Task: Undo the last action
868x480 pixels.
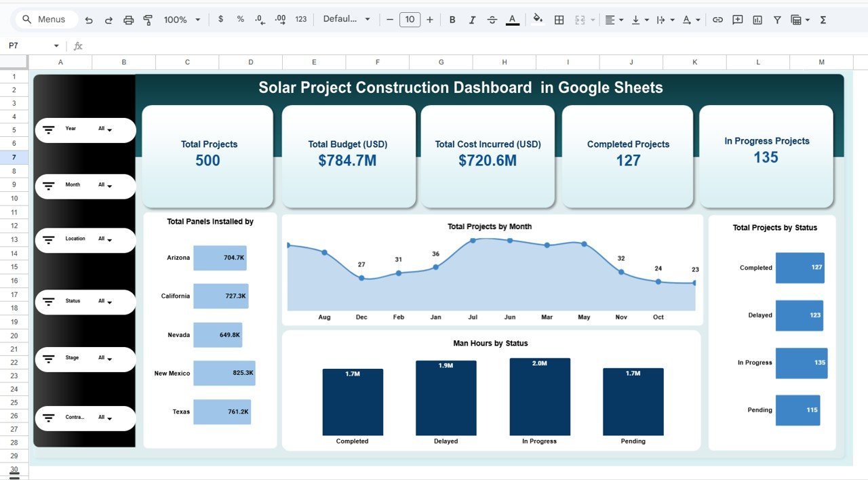Action: click(x=89, y=20)
